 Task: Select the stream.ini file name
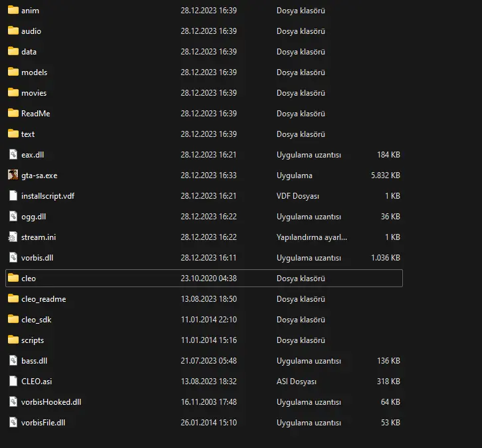click(39, 237)
